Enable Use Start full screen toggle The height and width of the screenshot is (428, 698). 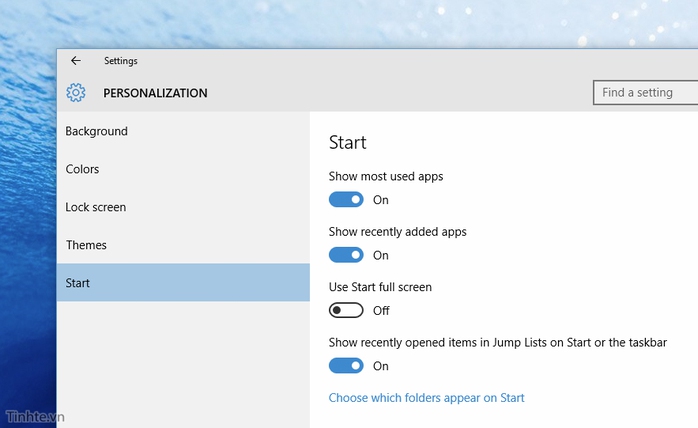pos(346,310)
